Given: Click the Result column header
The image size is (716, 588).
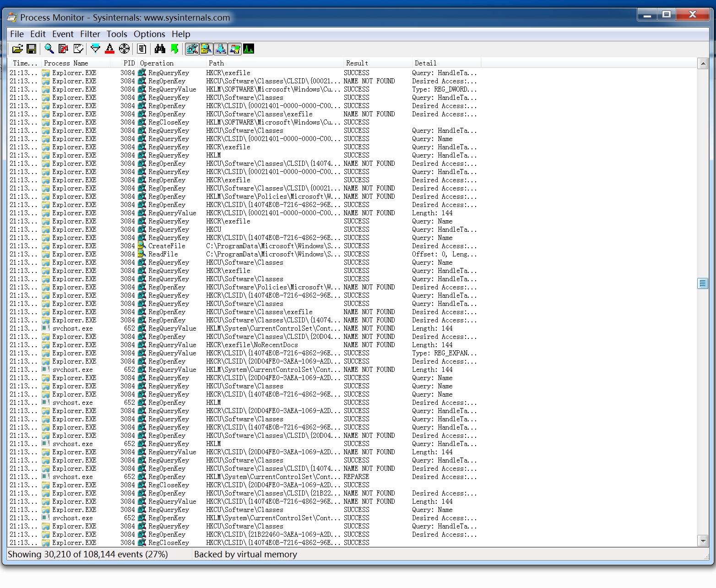Looking at the screenshot, I should click(x=378, y=63).
